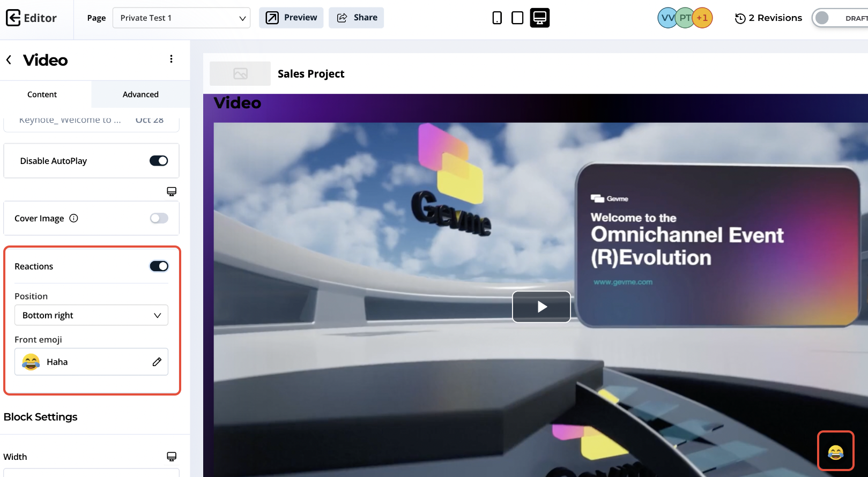
Task: Switch to mobile device view
Action: 497,18
